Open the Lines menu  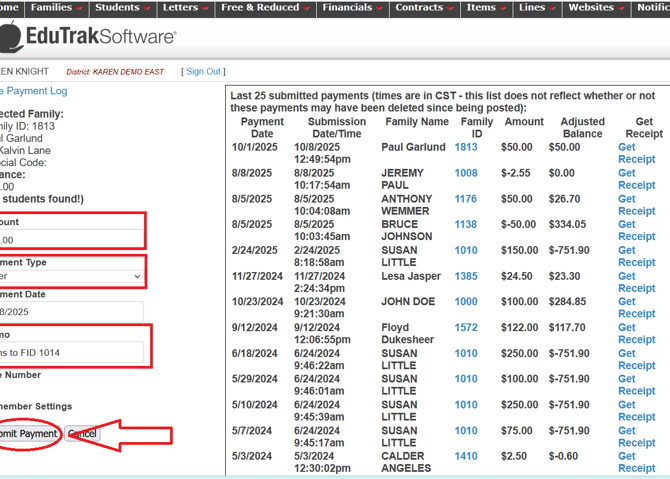tap(537, 8)
